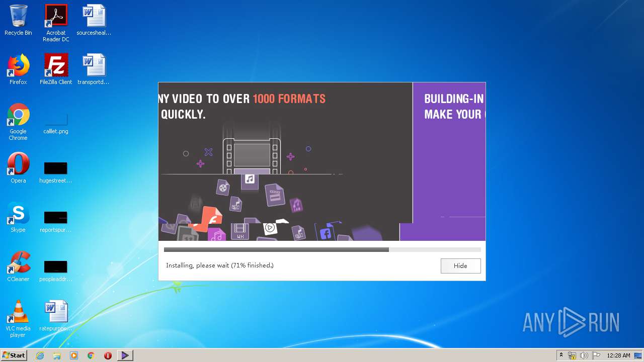The image size is (644, 362).
Task: Open the Windows Start menu
Action: pyautogui.click(x=14, y=355)
